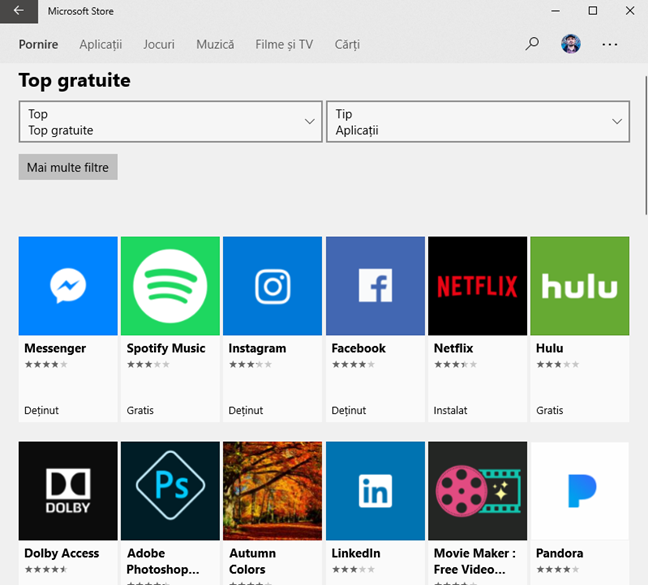
Task: Click the Hulu title text
Action: (x=550, y=348)
